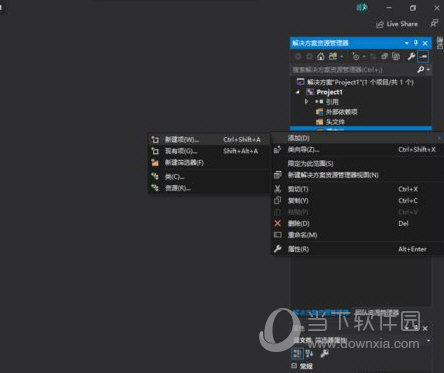The width and height of the screenshot is (444, 373).
Task: Click the scissors cut icon
Action: coord(277,189)
